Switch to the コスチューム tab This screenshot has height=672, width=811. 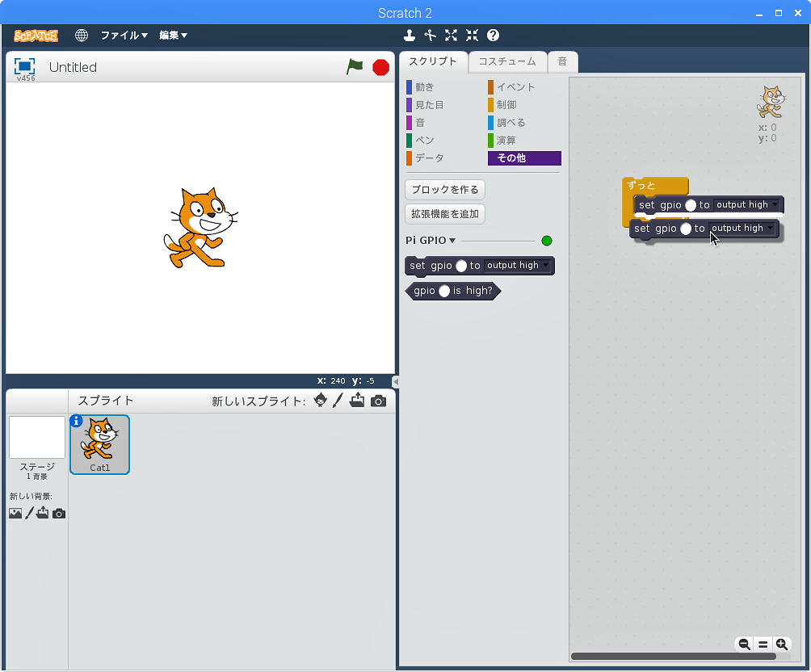pyautogui.click(x=507, y=61)
